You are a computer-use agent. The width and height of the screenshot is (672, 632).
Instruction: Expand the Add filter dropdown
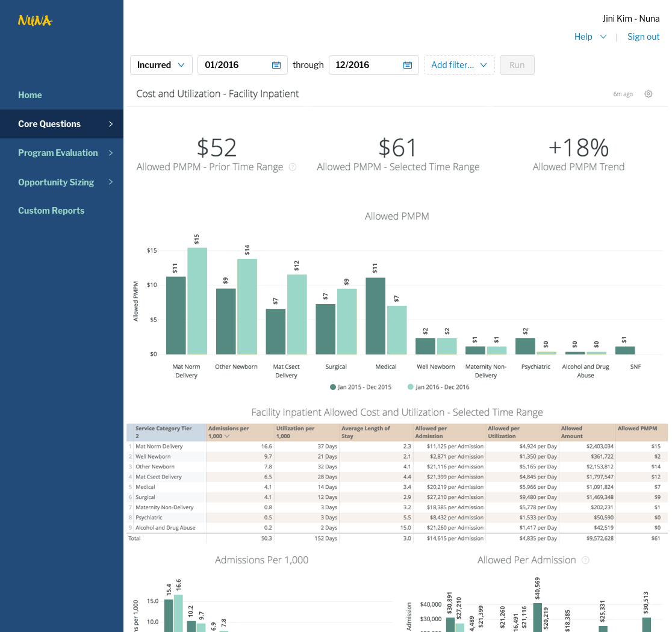[x=459, y=65]
